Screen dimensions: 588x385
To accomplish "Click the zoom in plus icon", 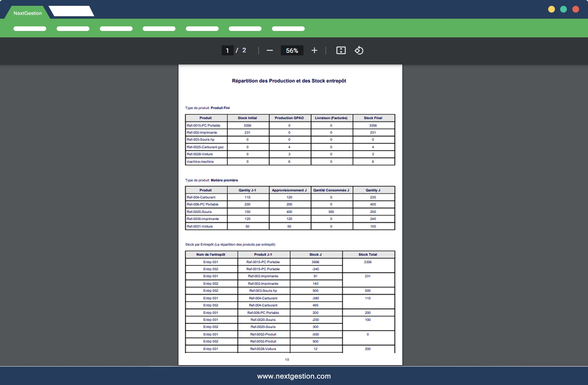I will 314,51.
